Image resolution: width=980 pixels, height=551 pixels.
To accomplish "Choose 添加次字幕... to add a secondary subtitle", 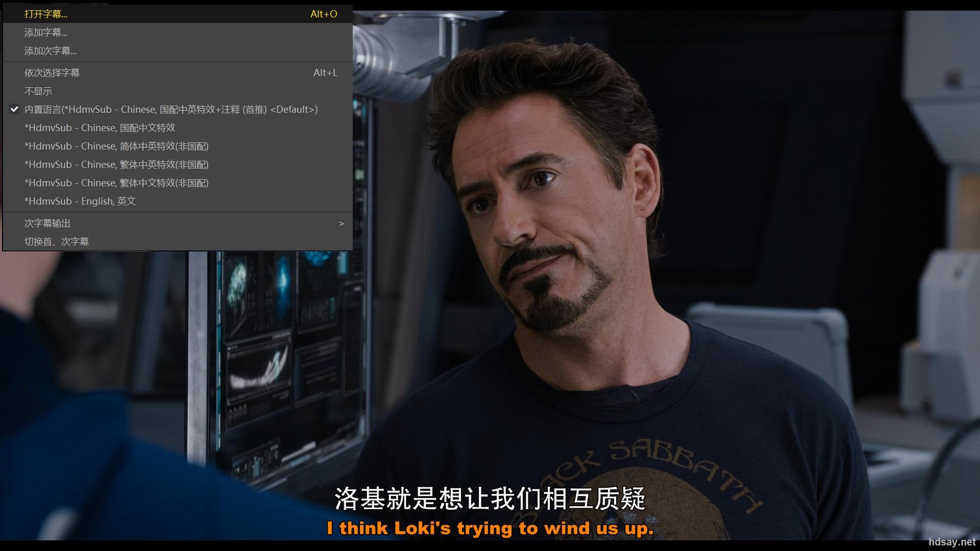I will 178,51.
